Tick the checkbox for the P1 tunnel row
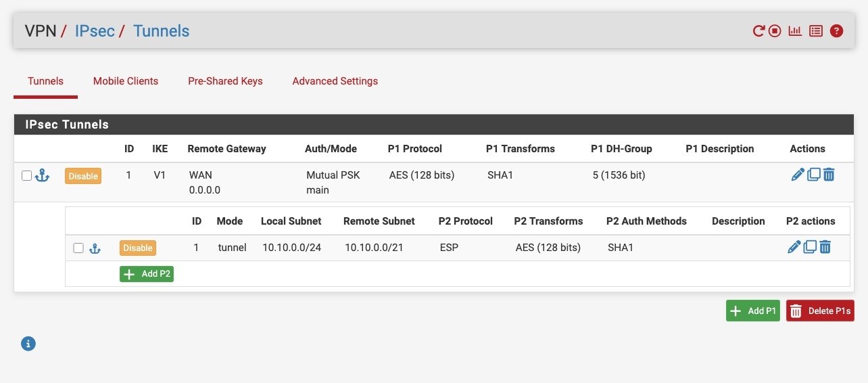The width and height of the screenshot is (868, 383). tap(26, 175)
